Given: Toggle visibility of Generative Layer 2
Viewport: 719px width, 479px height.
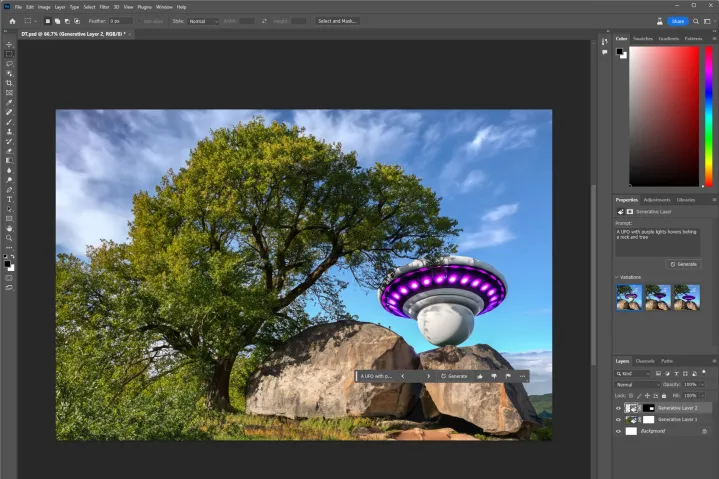Looking at the screenshot, I should click(618, 408).
